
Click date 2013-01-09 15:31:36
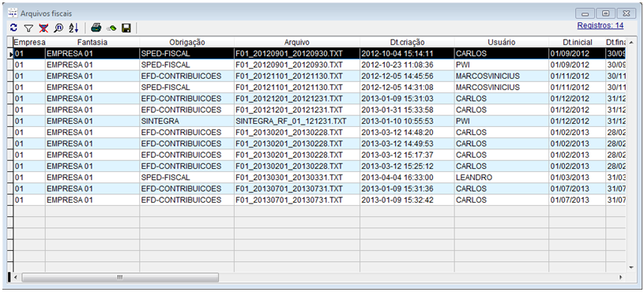point(407,189)
